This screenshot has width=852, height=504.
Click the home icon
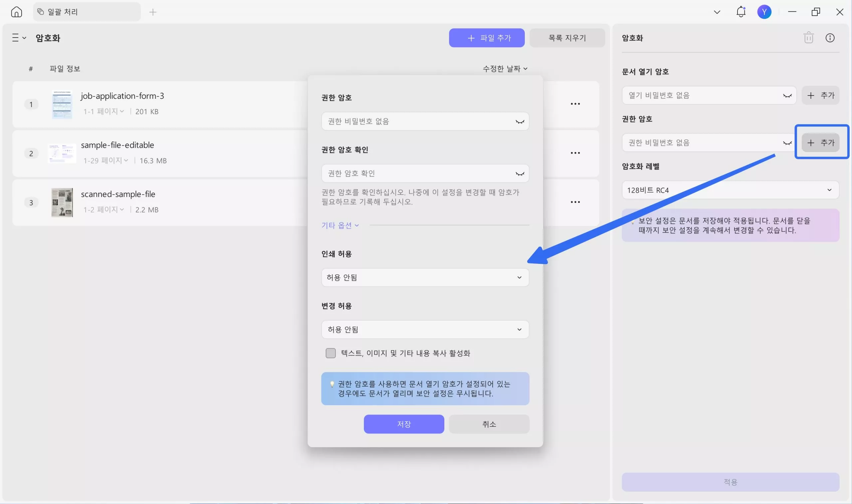[x=16, y=12]
